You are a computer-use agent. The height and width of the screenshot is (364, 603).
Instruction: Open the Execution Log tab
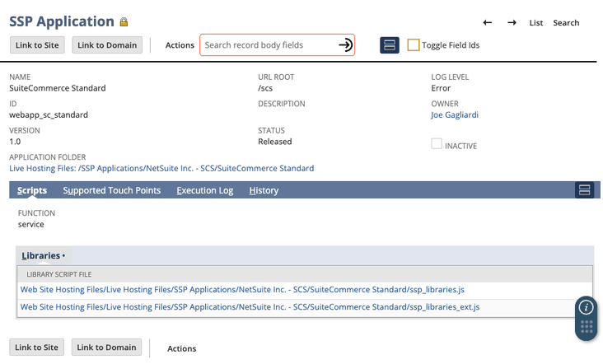click(x=205, y=190)
